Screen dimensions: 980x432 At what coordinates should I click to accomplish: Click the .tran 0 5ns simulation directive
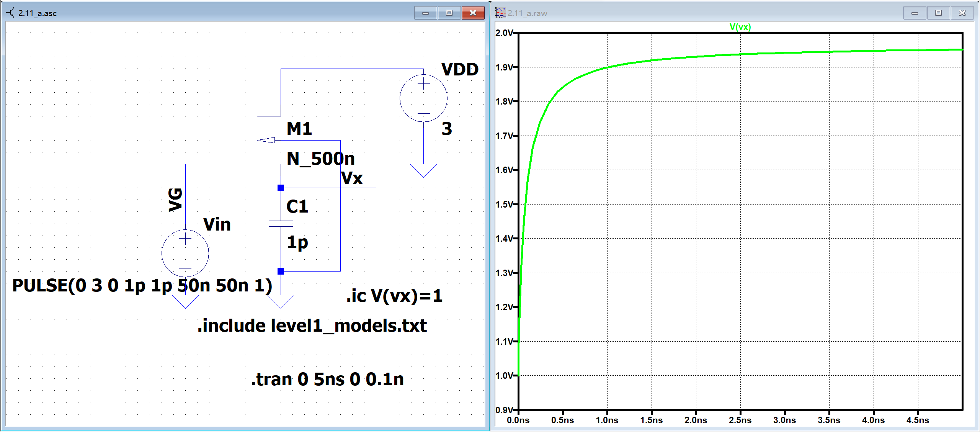coord(327,379)
